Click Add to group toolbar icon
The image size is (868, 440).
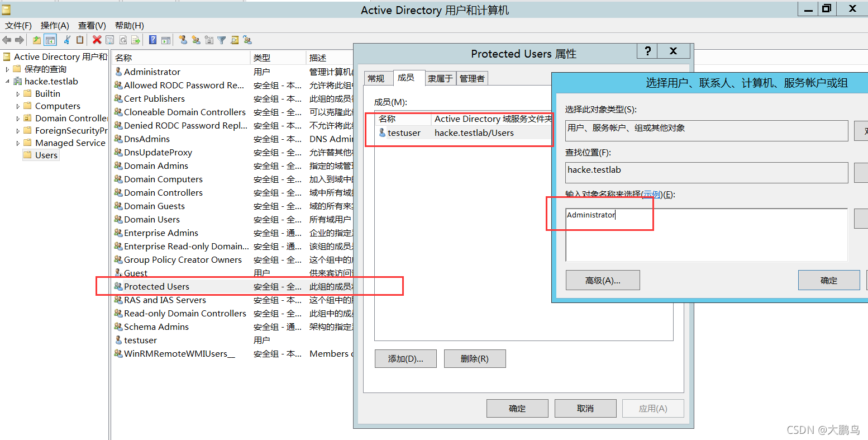point(247,40)
